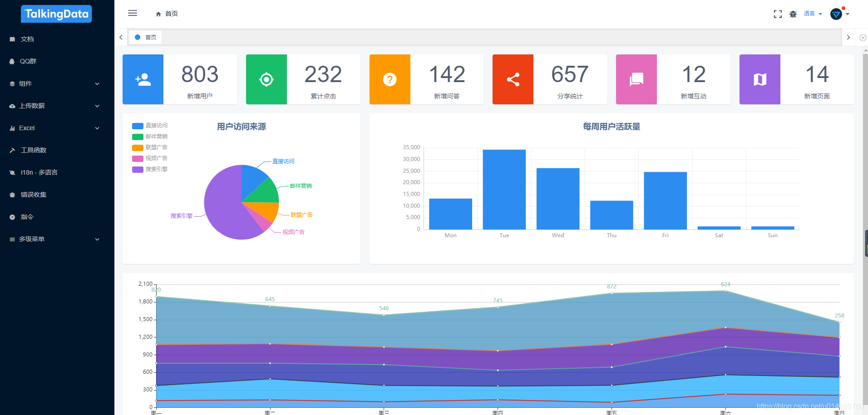This screenshot has height=415, width=868.
Task: Open QQ群 menu item
Action: (x=57, y=61)
